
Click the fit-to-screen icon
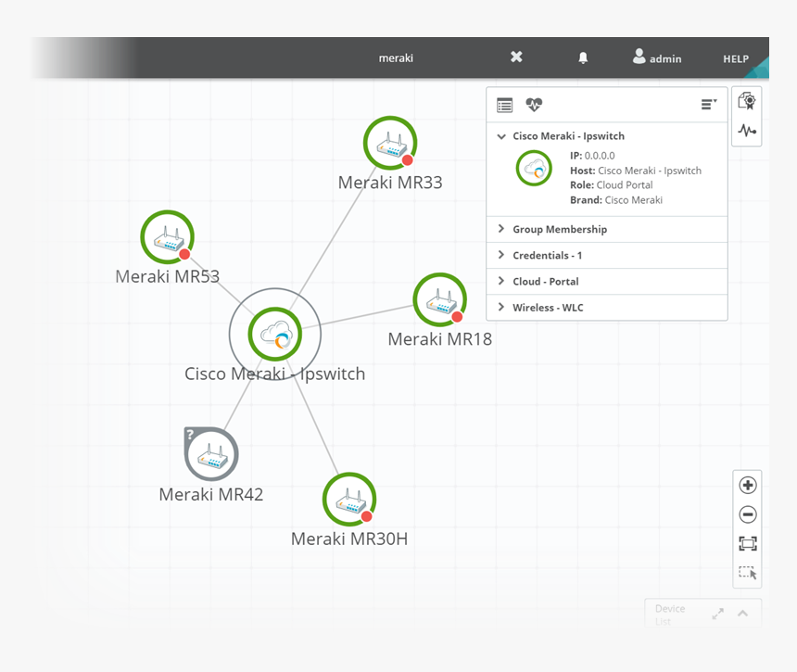[748, 543]
